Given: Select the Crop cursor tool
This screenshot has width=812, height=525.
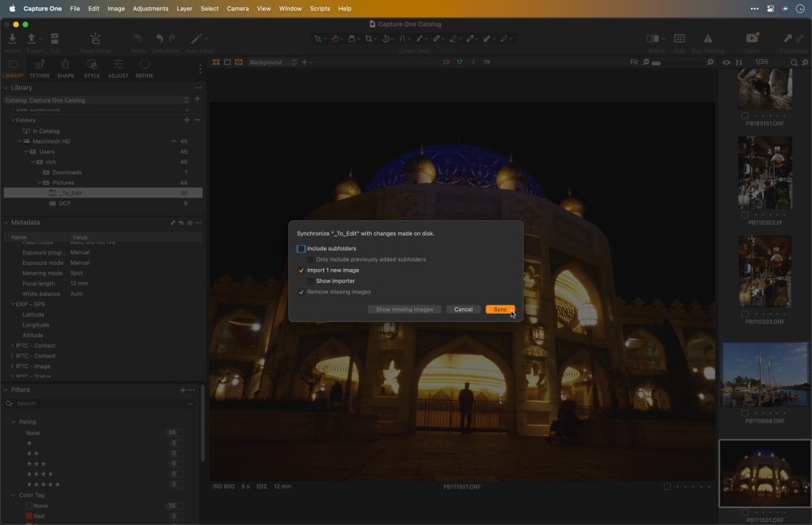Looking at the screenshot, I should point(369,38).
